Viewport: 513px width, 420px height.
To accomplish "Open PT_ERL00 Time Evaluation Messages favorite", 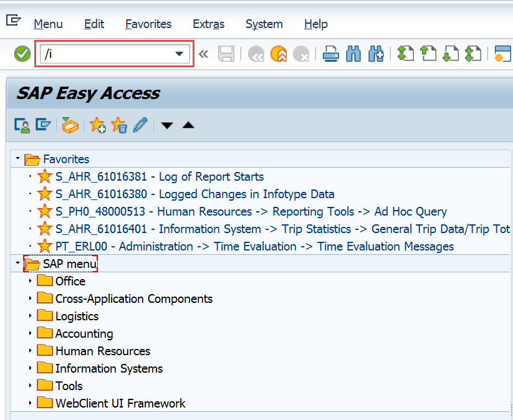I will click(254, 246).
